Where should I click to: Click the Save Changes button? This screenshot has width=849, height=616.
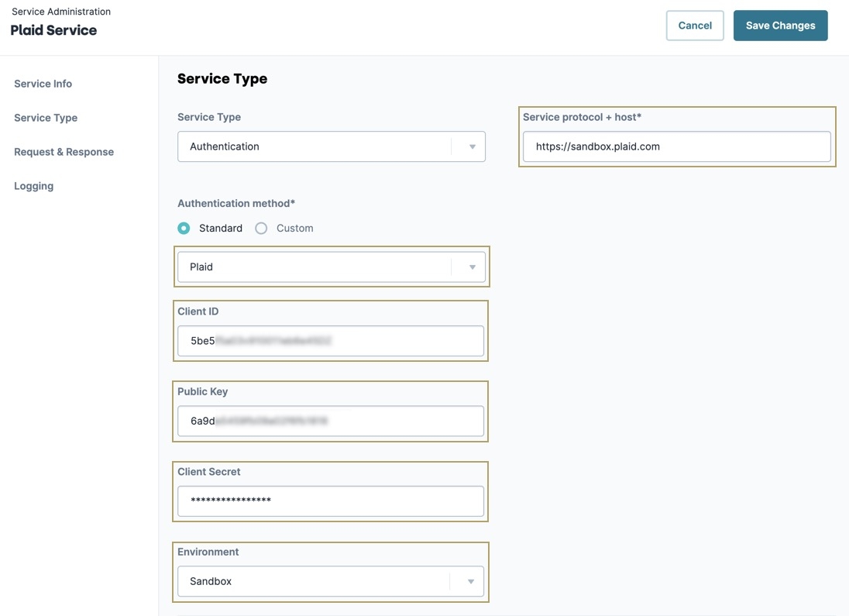[x=780, y=26]
